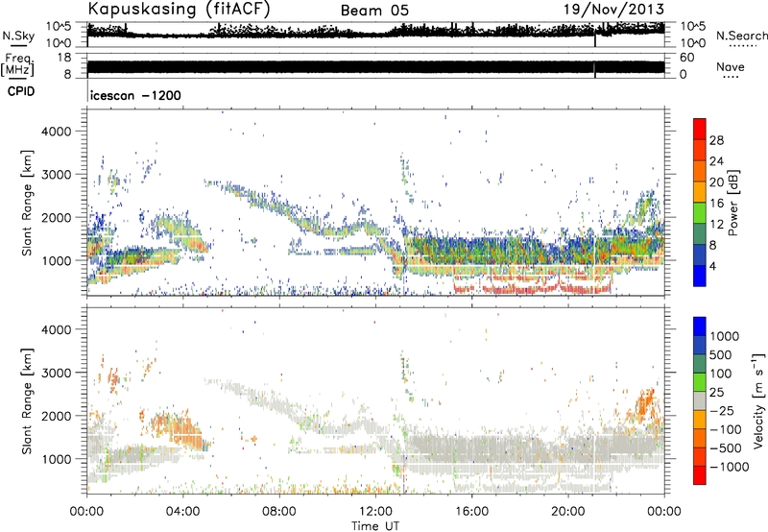Screen dimensions: 768x532
Task: Click the 'Beam 05' label
Action: tap(374, 11)
